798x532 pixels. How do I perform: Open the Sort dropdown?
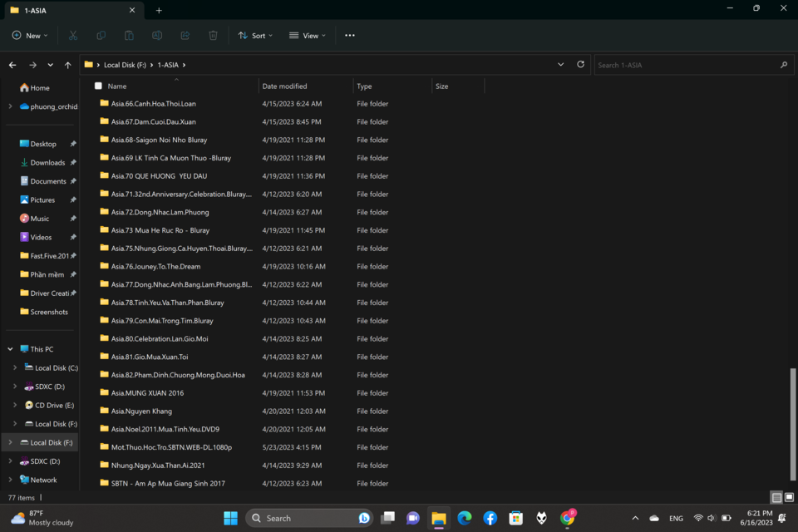point(255,35)
